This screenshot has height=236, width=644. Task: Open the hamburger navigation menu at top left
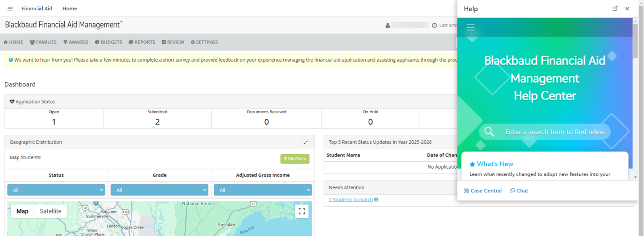tap(10, 9)
